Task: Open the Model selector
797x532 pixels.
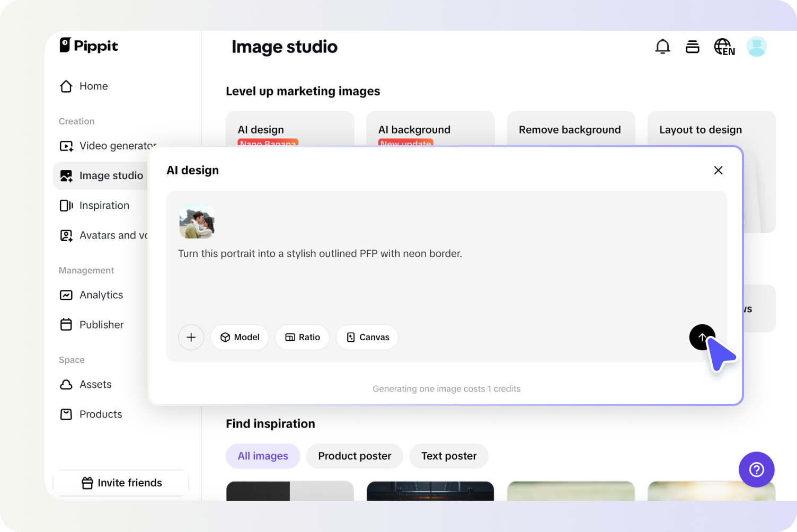Action: click(x=240, y=337)
